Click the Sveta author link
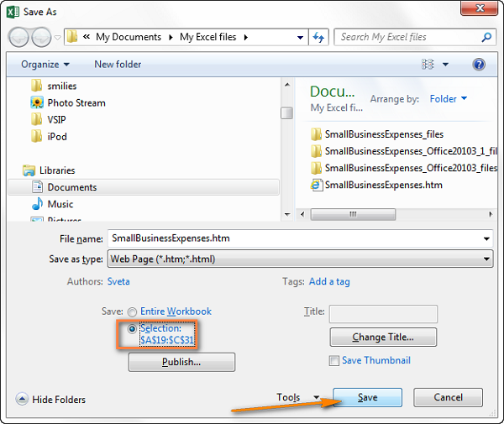 pyautogui.click(x=118, y=281)
